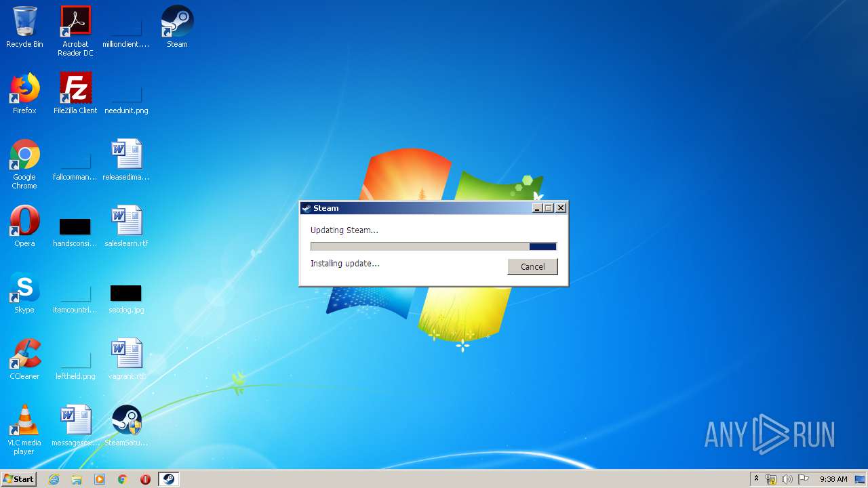The image size is (868, 488).
Task: Select the FileZilla Client shortcut
Action: coord(75,94)
